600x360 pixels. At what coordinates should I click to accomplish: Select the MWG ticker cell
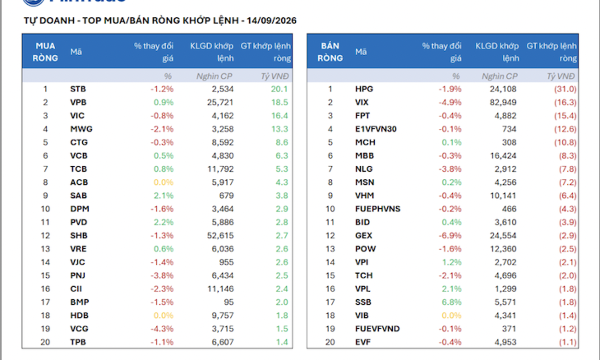click(81, 129)
